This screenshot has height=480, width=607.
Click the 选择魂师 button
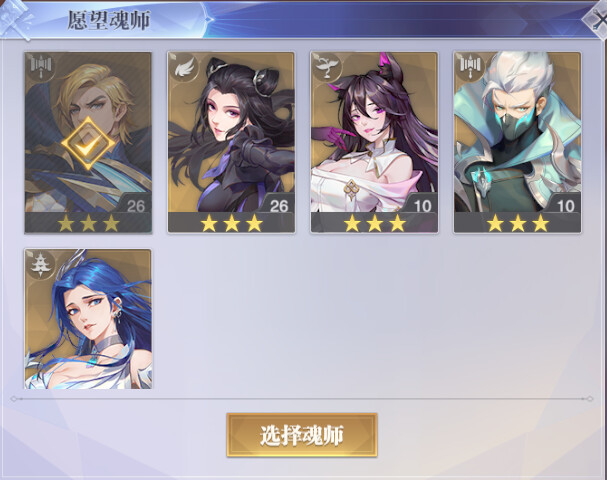(x=302, y=435)
